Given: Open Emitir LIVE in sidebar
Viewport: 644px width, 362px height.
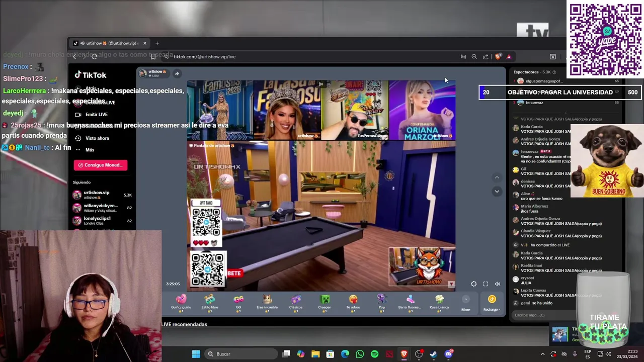Looking at the screenshot, I should click(x=96, y=114).
